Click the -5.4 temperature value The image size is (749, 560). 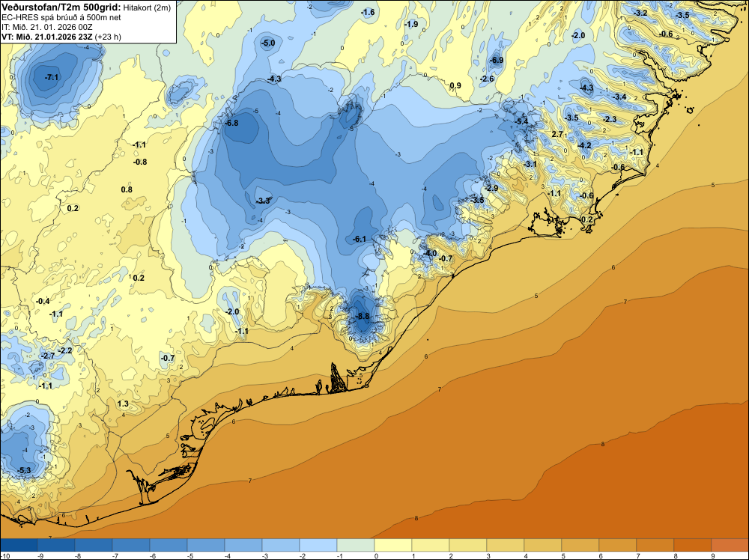521,122
